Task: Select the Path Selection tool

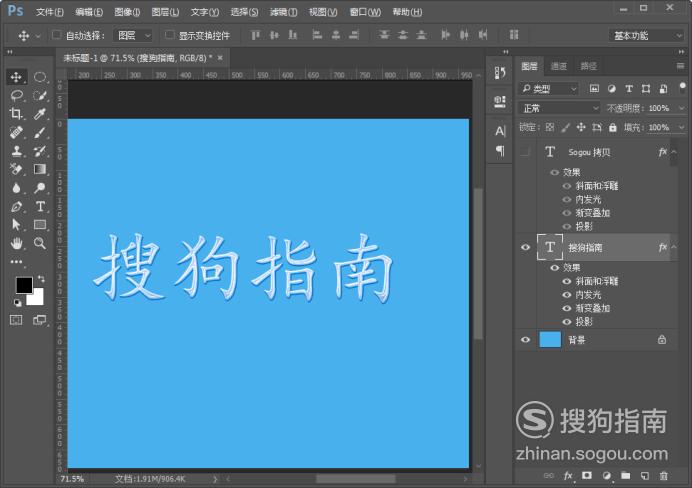Action: click(x=16, y=225)
